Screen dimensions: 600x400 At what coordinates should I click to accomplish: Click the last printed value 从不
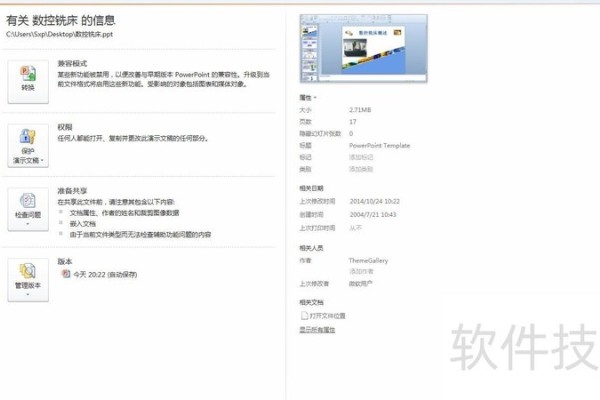(355, 228)
